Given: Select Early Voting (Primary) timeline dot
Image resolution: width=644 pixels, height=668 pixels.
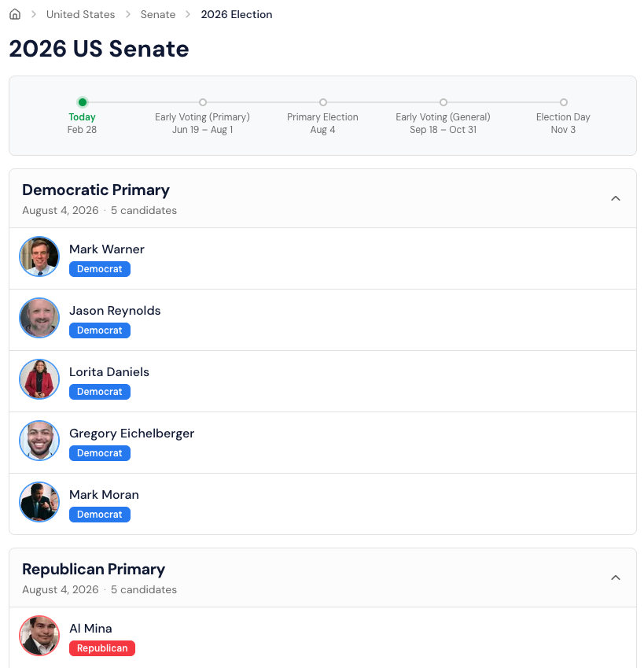Looking at the screenshot, I should click(x=203, y=102).
